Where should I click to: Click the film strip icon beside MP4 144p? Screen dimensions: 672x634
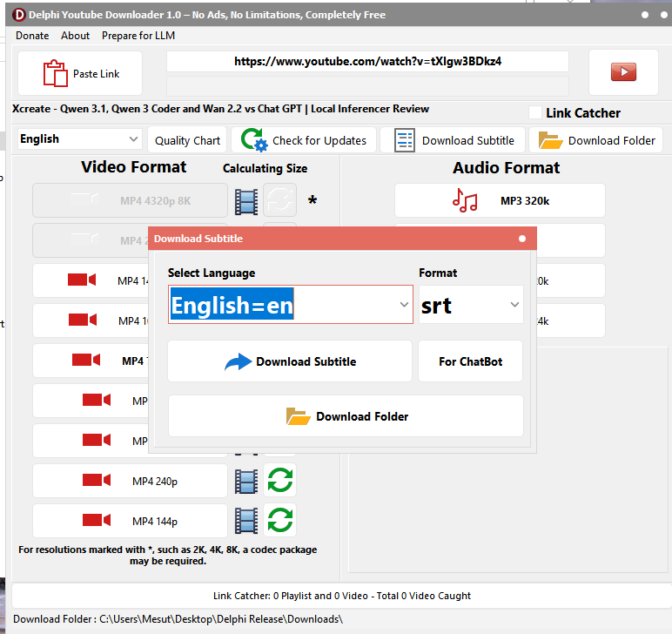pos(246,521)
